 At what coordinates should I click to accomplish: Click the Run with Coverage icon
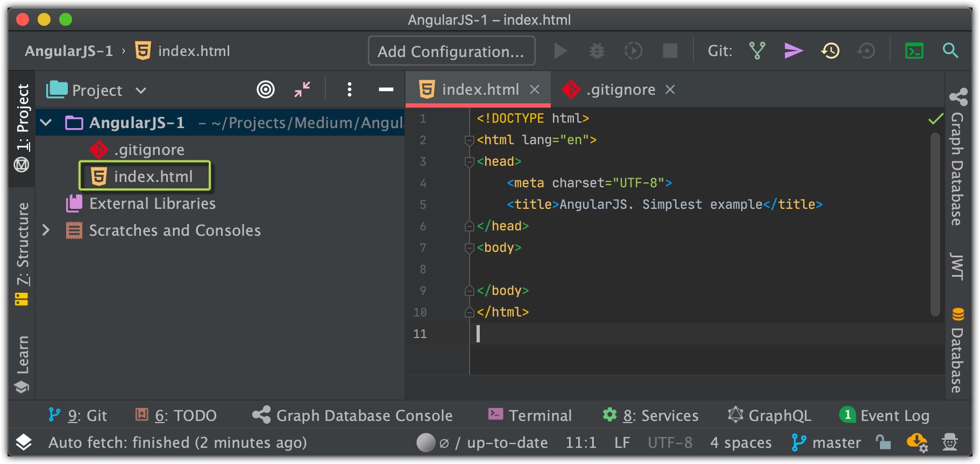[x=634, y=51]
